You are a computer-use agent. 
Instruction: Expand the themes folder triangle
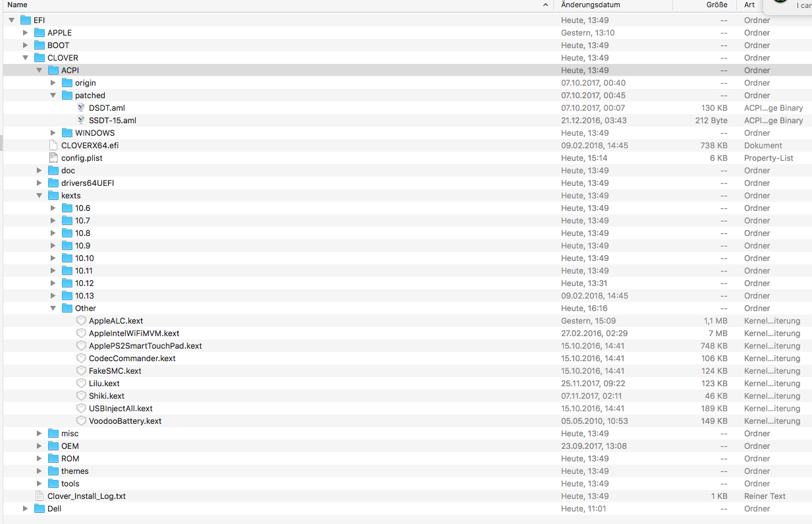pos(40,471)
